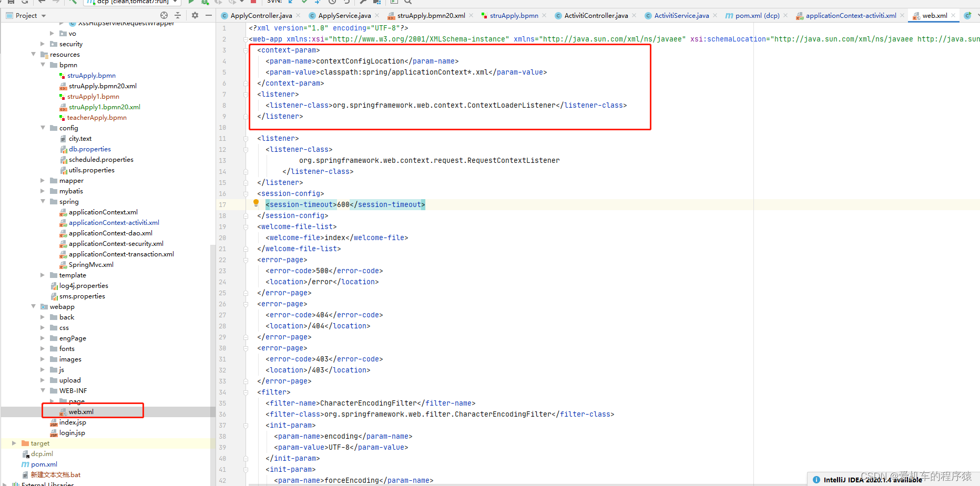Close the ActivitiController.java tab

pyautogui.click(x=634, y=15)
